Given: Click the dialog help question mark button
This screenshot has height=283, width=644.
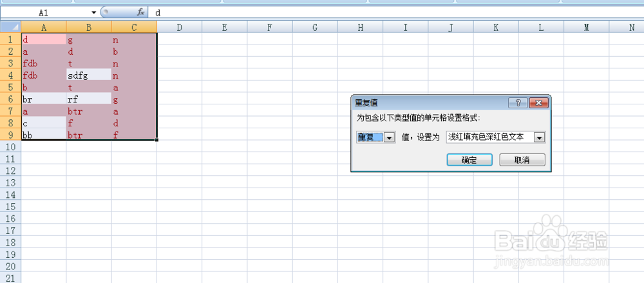Looking at the screenshot, I should coord(518,103).
